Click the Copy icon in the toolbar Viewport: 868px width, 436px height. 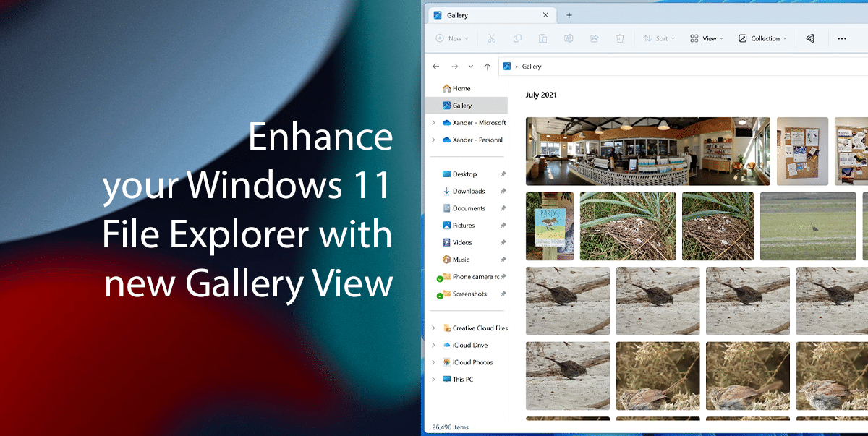[517, 38]
